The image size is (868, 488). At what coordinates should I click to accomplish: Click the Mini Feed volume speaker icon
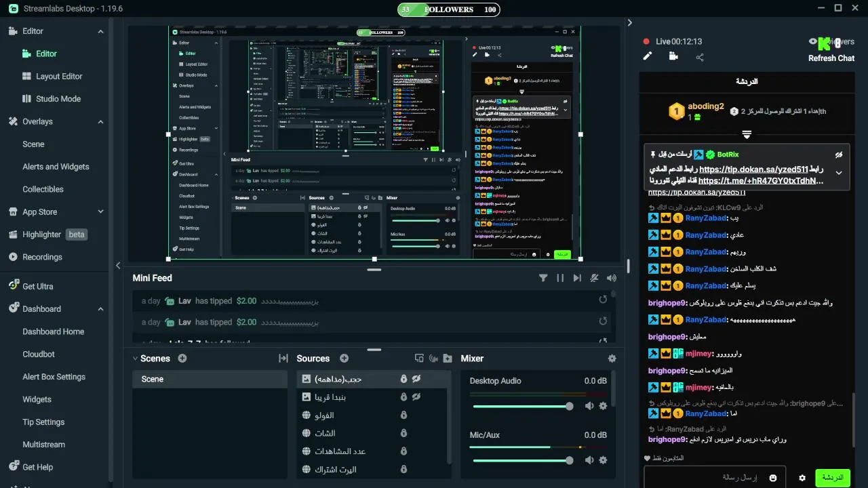tap(612, 278)
